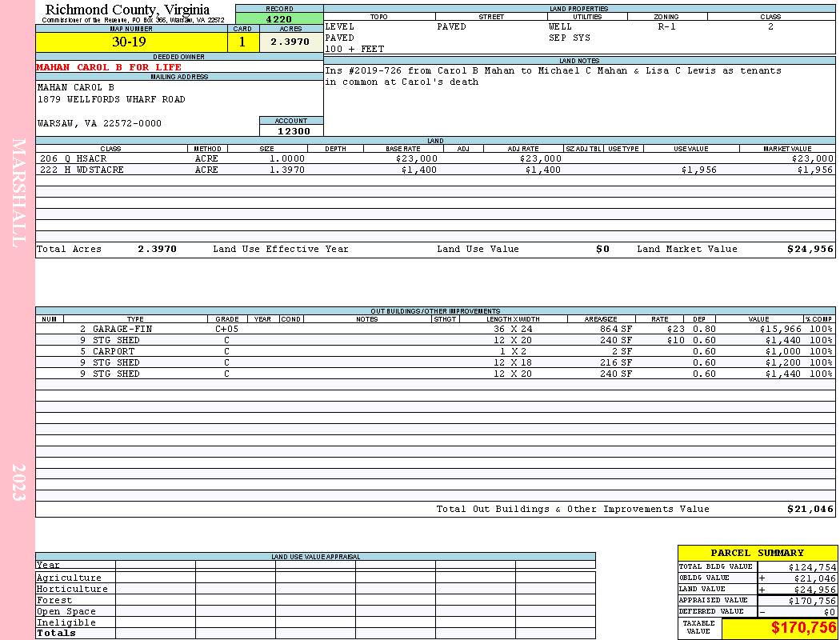The height and width of the screenshot is (640, 840).
Task: Click 12 X 18 STG SHED dimensions
Action: pos(513,362)
